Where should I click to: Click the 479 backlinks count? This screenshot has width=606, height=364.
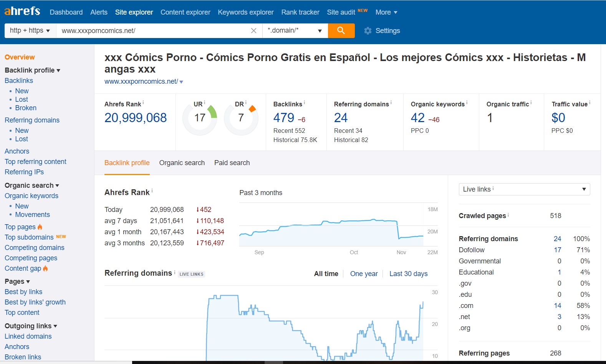click(x=284, y=118)
